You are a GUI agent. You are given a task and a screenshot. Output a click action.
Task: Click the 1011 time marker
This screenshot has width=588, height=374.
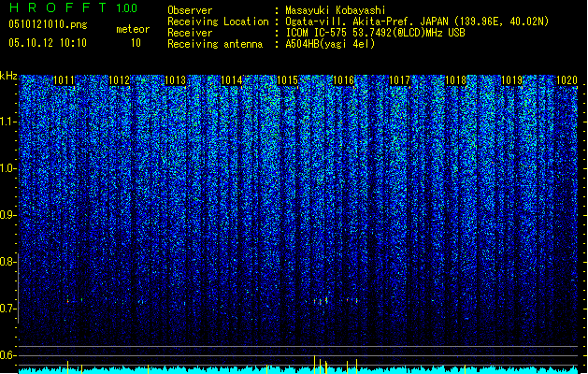click(64, 80)
